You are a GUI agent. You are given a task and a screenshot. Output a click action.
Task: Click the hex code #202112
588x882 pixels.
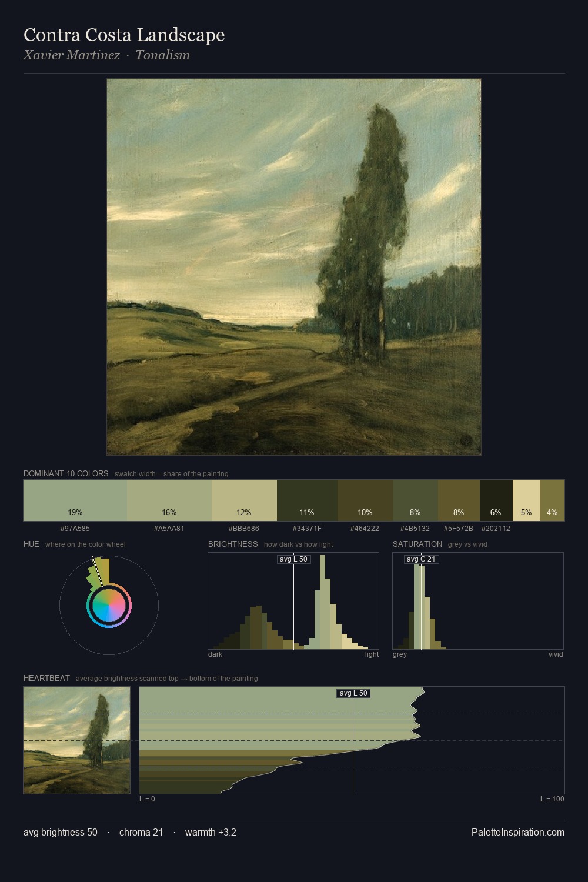(x=496, y=528)
